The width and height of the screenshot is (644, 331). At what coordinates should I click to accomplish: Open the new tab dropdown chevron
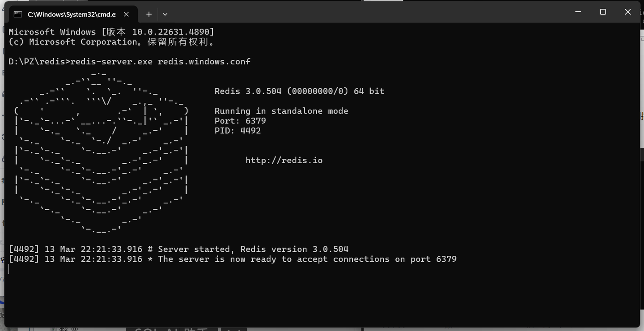[165, 14]
